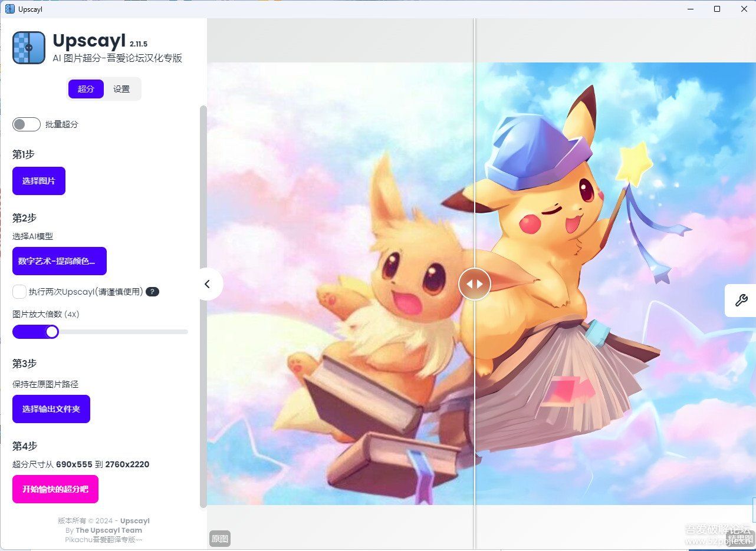Click the 2.11.5 version text
The image size is (756, 551).
coord(139,44)
